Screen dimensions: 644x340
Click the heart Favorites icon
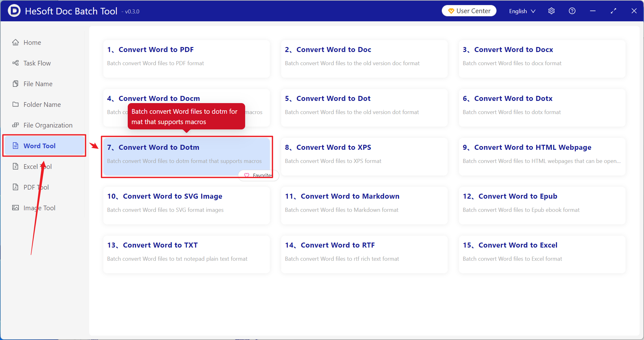click(x=247, y=175)
